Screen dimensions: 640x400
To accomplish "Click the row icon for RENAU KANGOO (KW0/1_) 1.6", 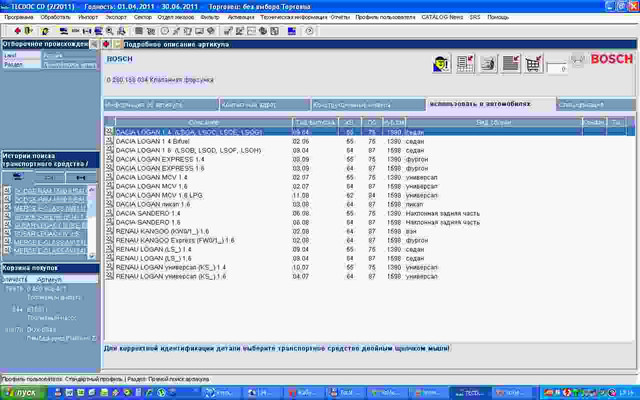I will click(x=109, y=231).
